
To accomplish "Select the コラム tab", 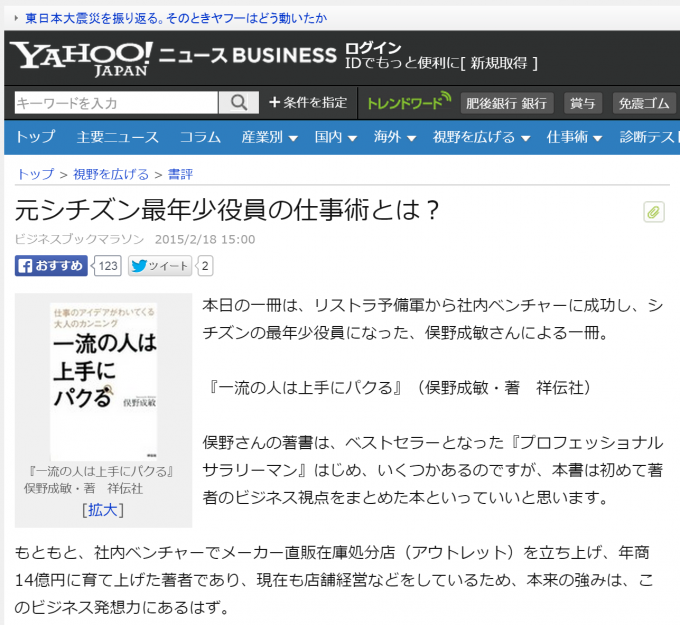I will 200,137.
